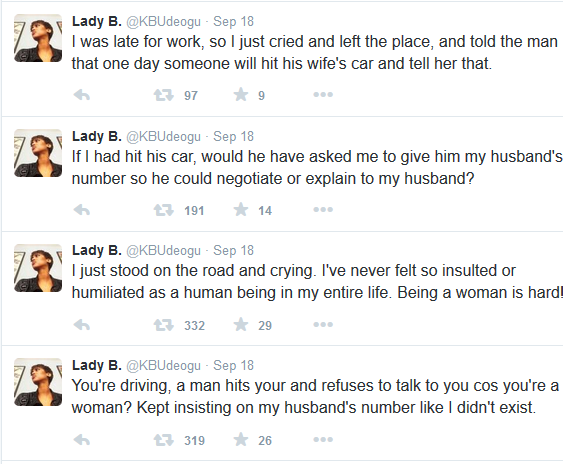Favorite the tweet with 29 stars
Viewport: 563px width, 464px height.
pyautogui.click(x=241, y=325)
